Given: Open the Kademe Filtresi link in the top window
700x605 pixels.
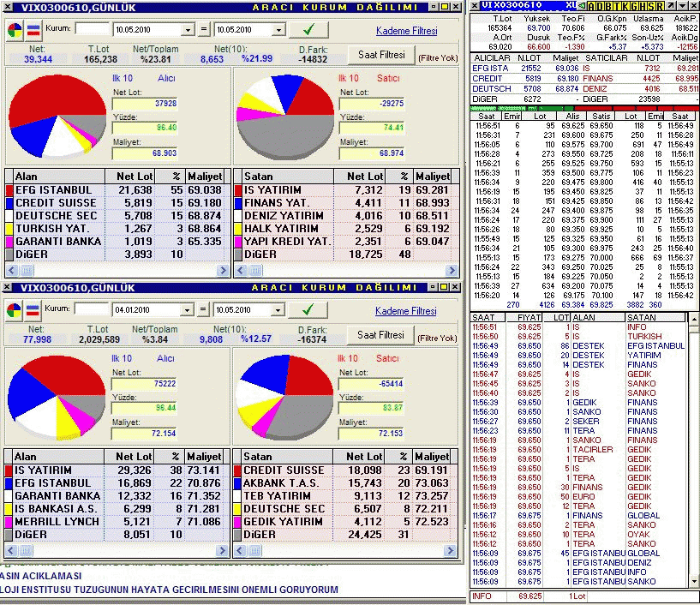Looking at the screenshot, I should pos(407,31).
